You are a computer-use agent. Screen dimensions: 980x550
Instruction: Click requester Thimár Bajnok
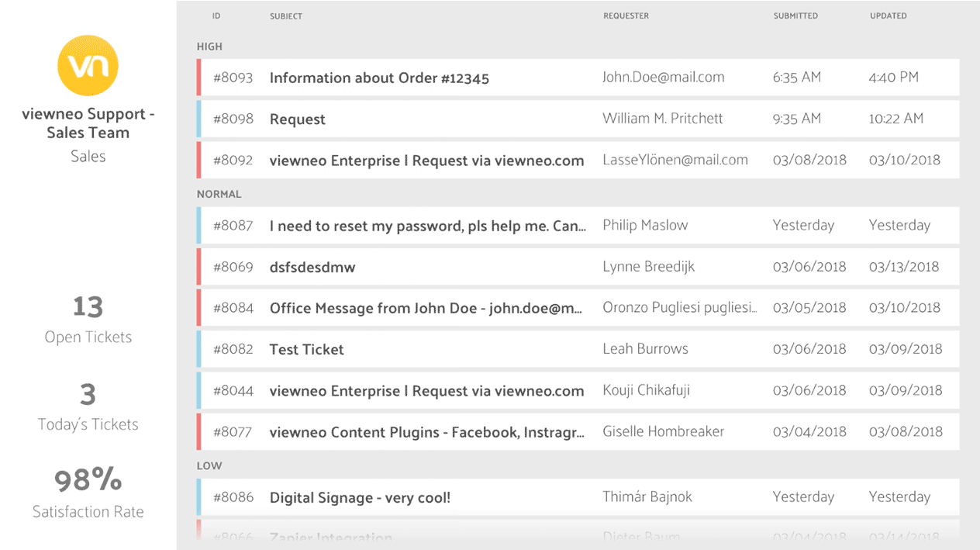[647, 496]
